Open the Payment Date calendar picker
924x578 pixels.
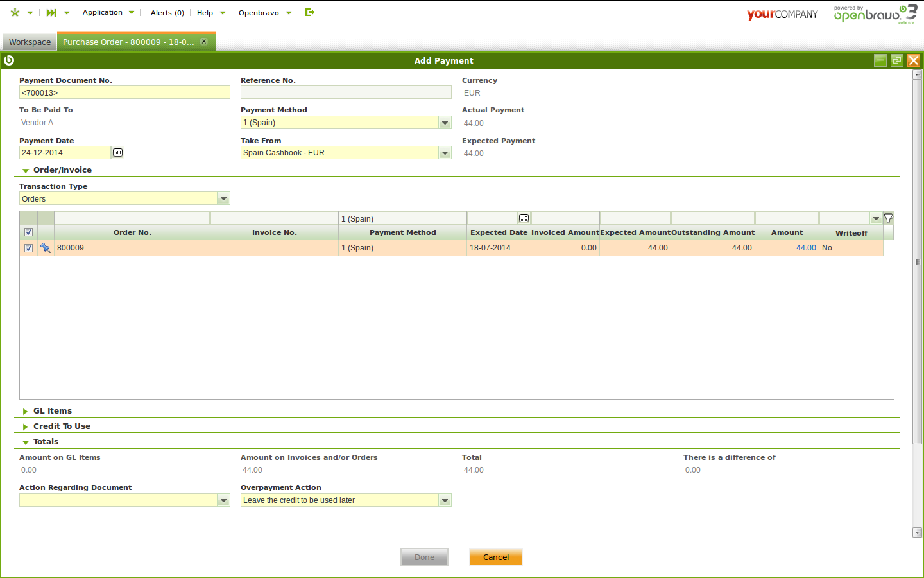pyautogui.click(x=117, y=153)
